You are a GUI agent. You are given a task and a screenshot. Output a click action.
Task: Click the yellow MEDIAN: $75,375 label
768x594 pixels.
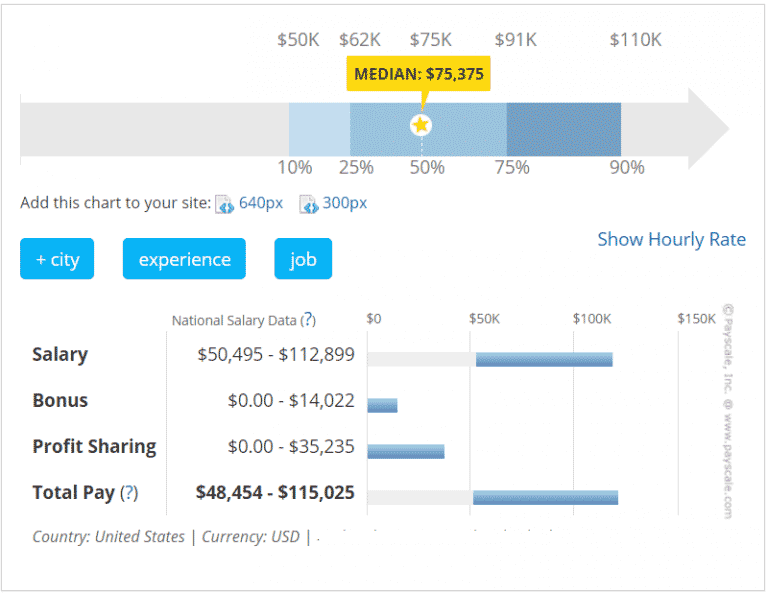tap(418, 74)
